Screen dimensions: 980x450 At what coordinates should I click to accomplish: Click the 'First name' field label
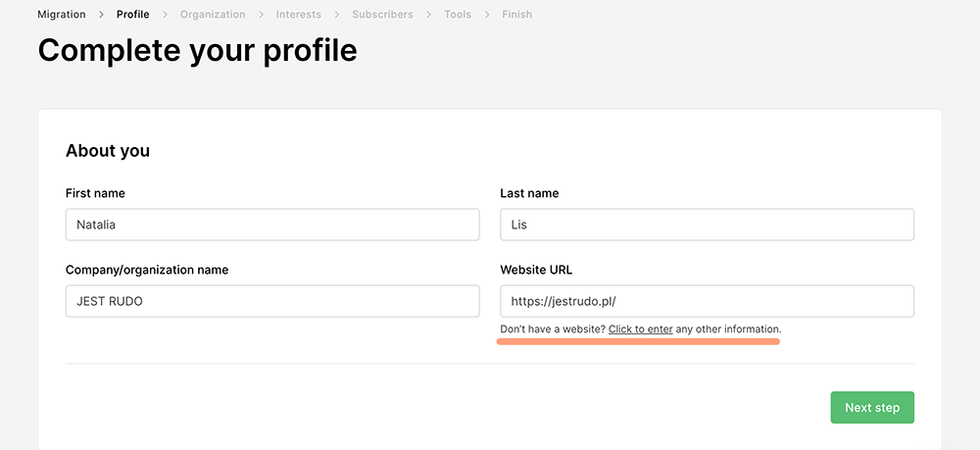95,193
